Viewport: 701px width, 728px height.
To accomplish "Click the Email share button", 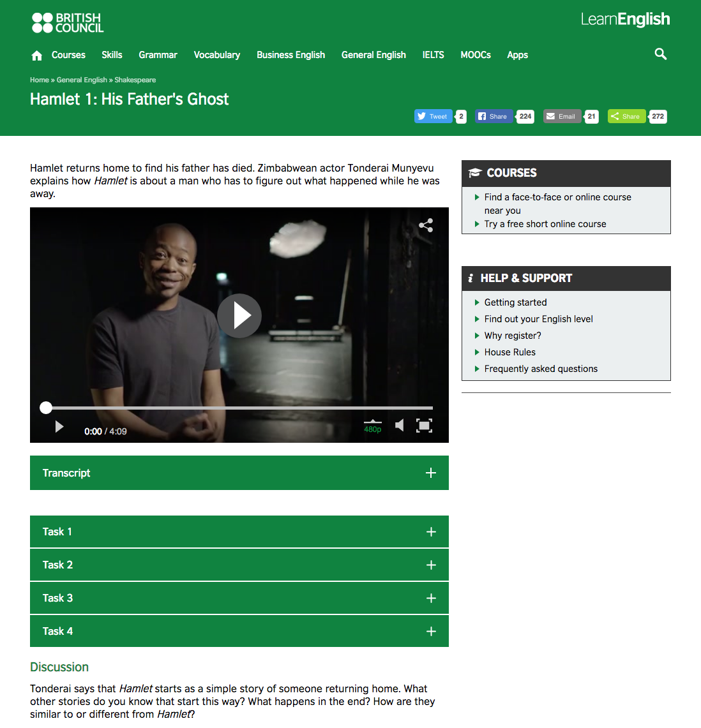I will pyautogui.click(x=561, y=116).
